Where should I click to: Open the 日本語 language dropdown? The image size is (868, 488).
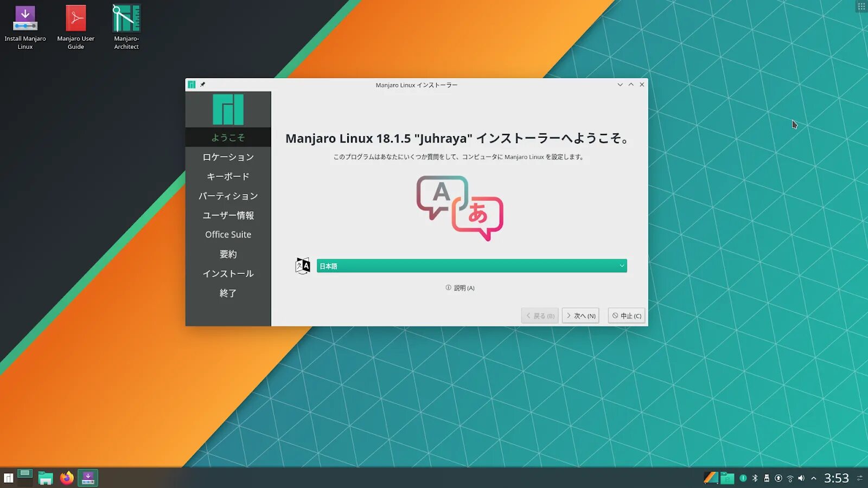(x=471, y=266)
